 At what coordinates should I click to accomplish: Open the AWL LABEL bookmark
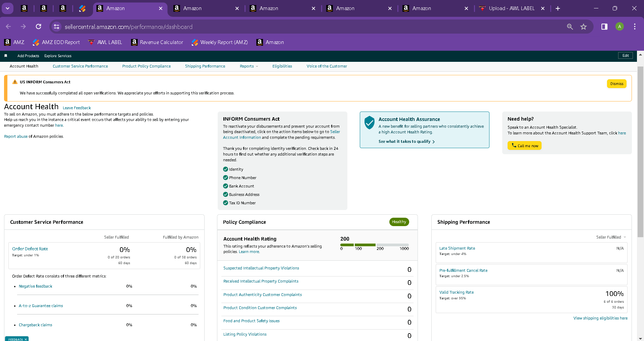105,42
